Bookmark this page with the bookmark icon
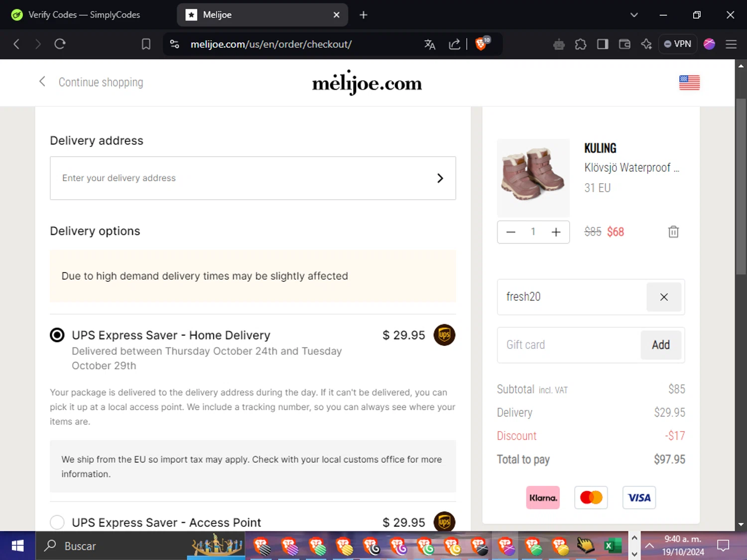747x560 pixels. 146,44
